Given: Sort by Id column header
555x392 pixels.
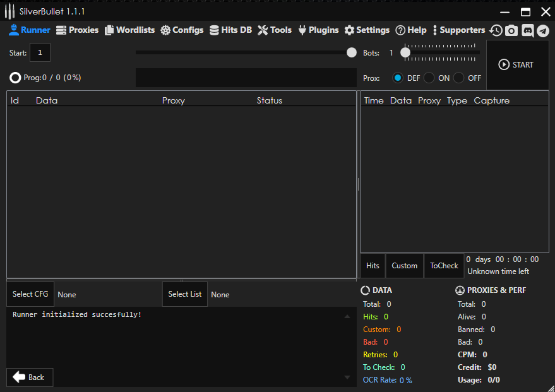Looking at the screenshot, I should coord(15,100).
